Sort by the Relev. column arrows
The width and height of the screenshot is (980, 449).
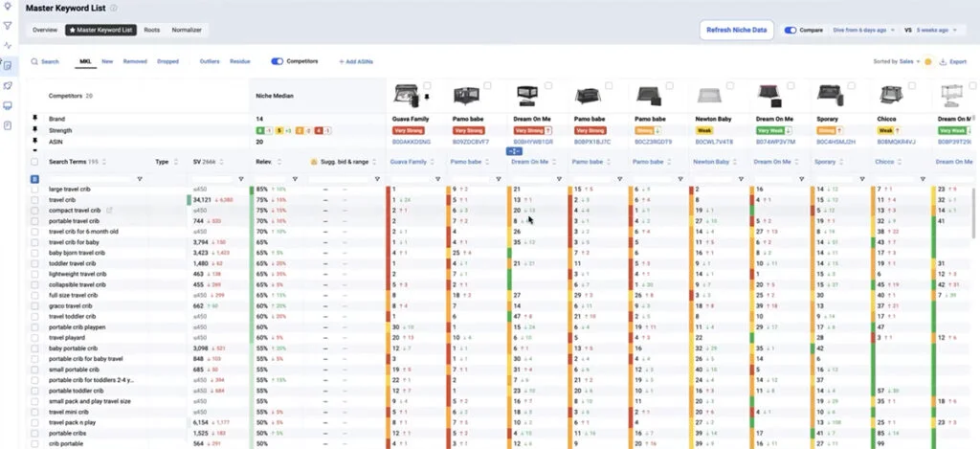[278, 162]
